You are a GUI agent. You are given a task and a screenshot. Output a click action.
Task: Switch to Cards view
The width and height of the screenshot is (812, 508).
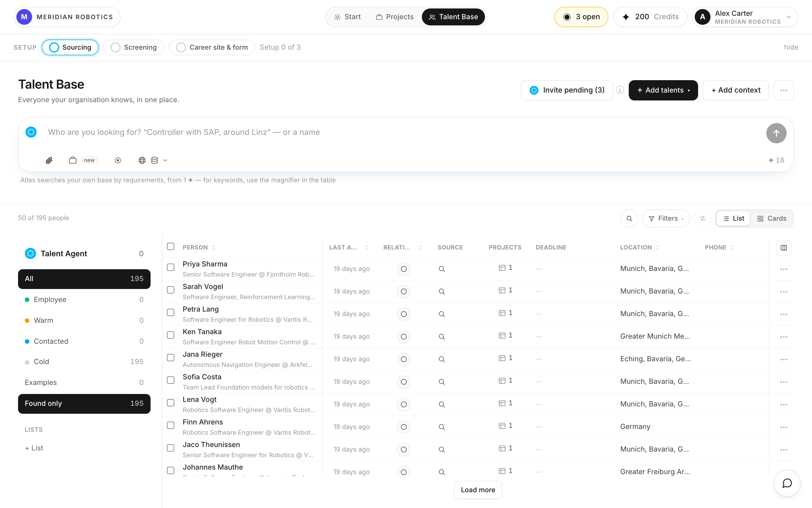pyautogui.click(x=772, y=218)
